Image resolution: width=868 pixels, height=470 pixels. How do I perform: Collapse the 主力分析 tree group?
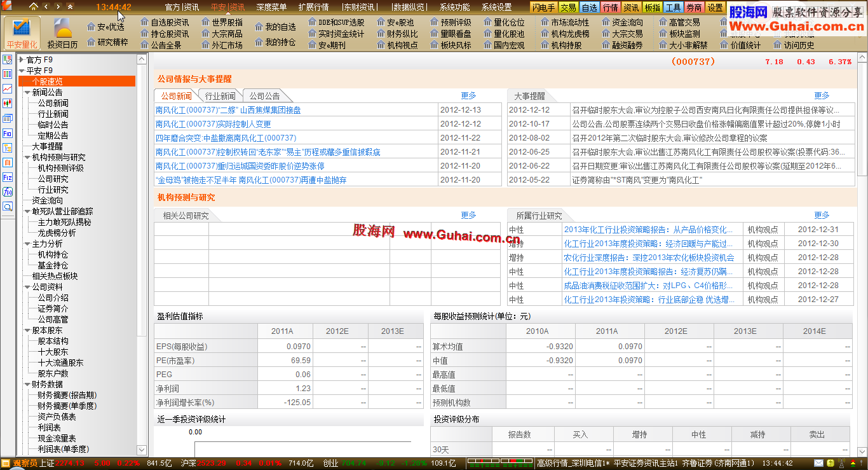pos(27,244)
